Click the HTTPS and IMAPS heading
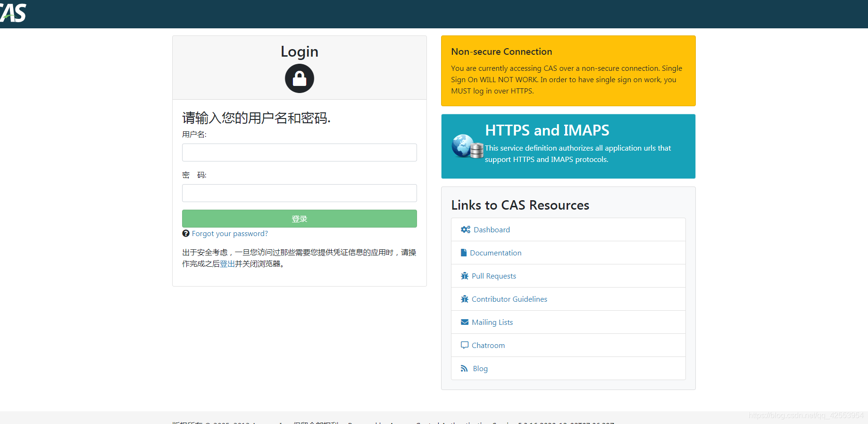The image size is (868, 424). (547, 130)
